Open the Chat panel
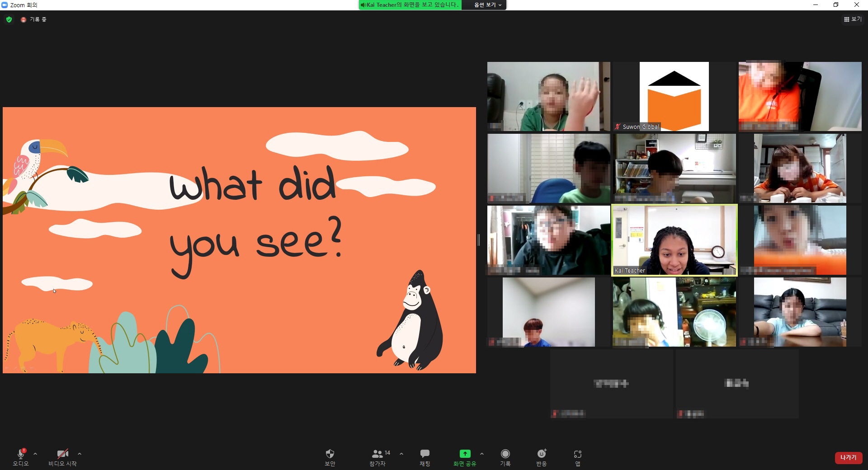This screenshot has width=868, height=470. tap(425, 454)
